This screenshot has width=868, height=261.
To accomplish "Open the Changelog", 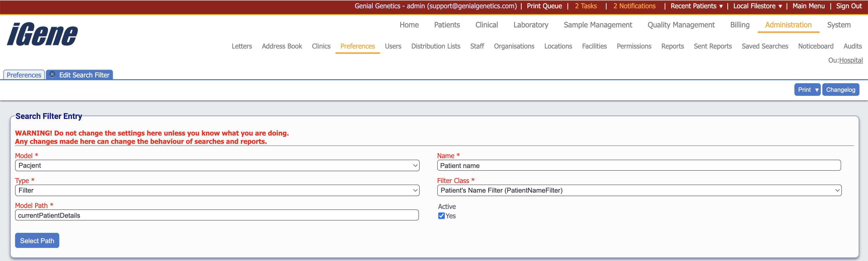I will (x=841, y=89).
